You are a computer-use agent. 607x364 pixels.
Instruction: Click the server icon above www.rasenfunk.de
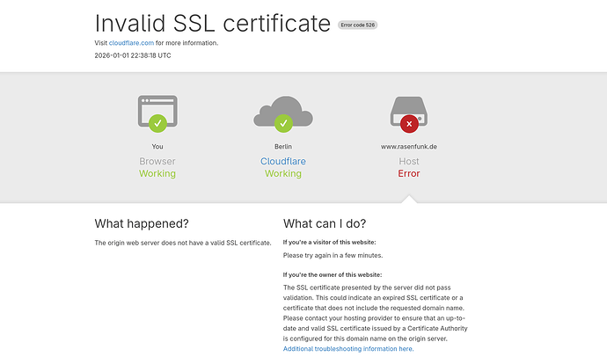(409, 114)
